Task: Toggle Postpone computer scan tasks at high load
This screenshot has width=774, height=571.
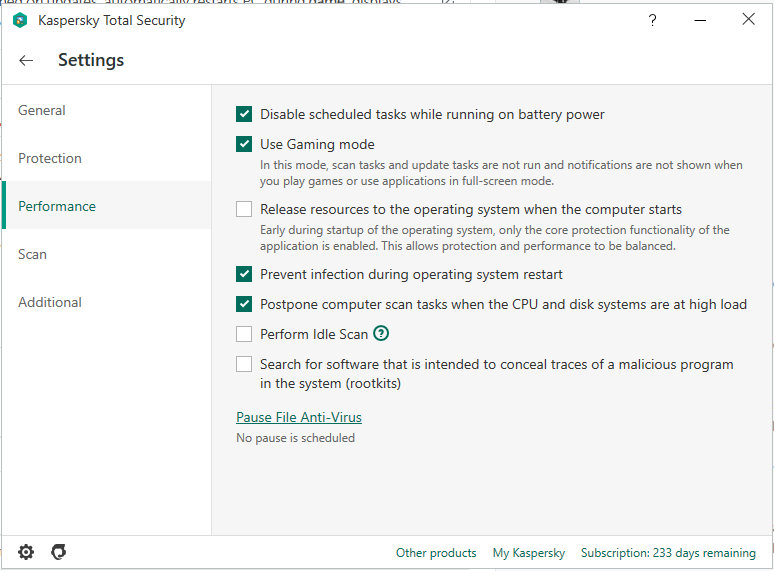Action: point(244,304)
